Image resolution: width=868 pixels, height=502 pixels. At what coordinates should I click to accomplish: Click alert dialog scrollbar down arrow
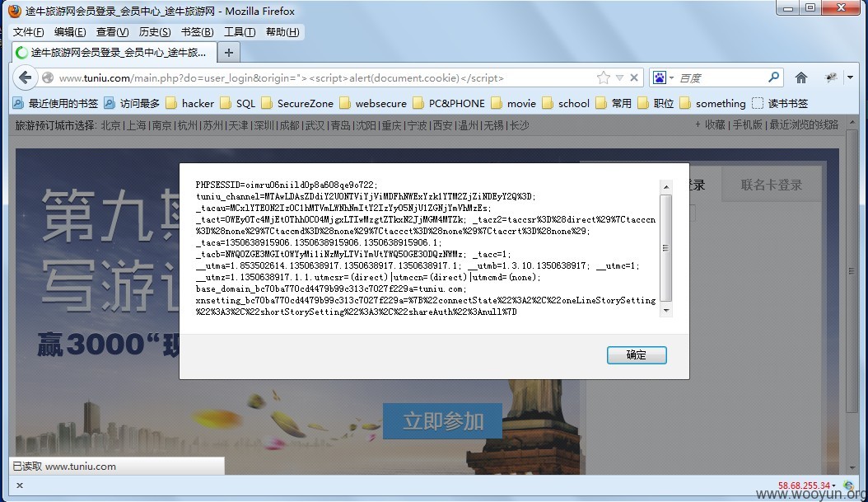point(666,310)
